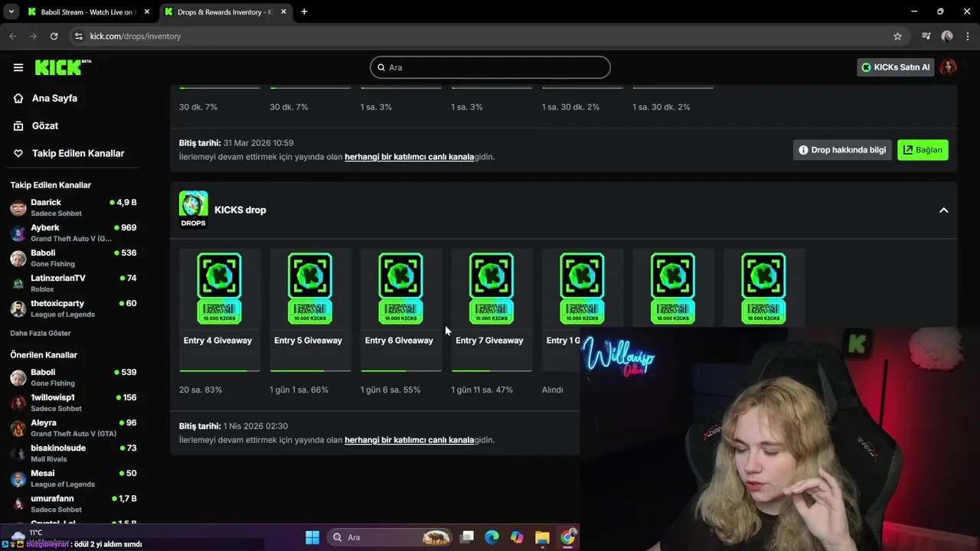Open Task View on taskbar
Image resolution: width=980 pixels, height=551 pixels.
pos(467,537)
